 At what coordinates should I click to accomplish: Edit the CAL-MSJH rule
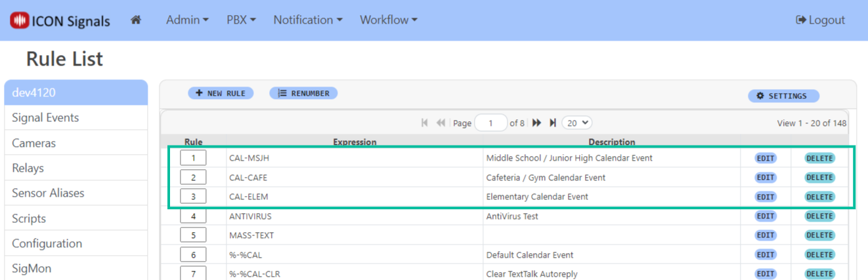[x=766, y=158]
